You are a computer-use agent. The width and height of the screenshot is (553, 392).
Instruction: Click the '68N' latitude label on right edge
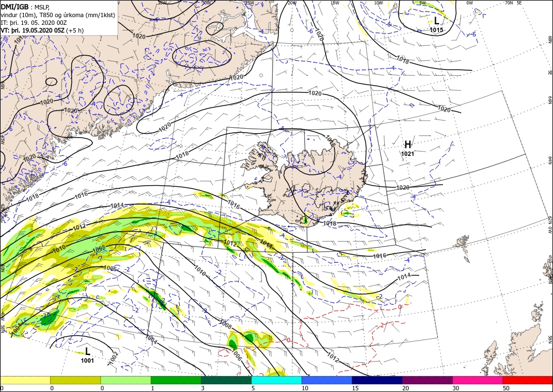pos(550,39)
